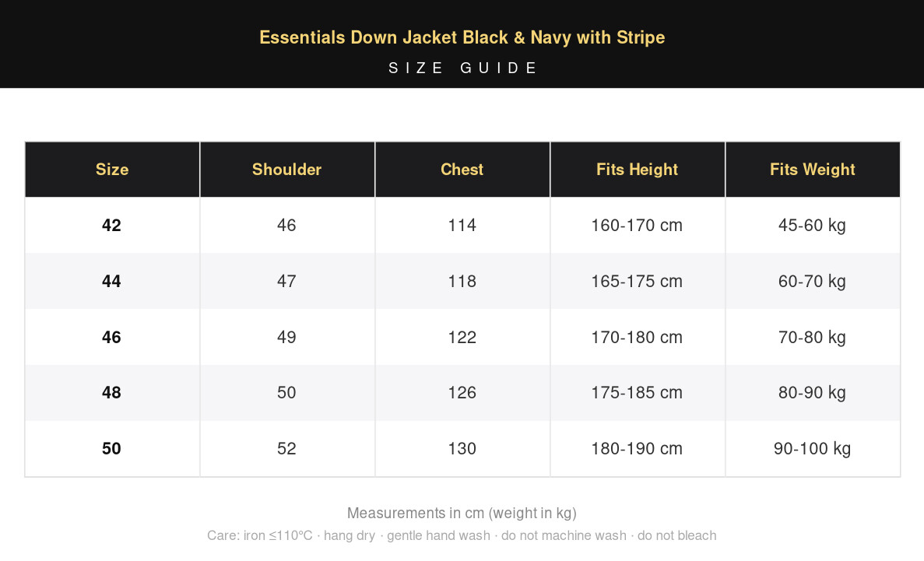924x561 pixels.
Task: Select the Shoulder column header
Action: coord(287,169)
